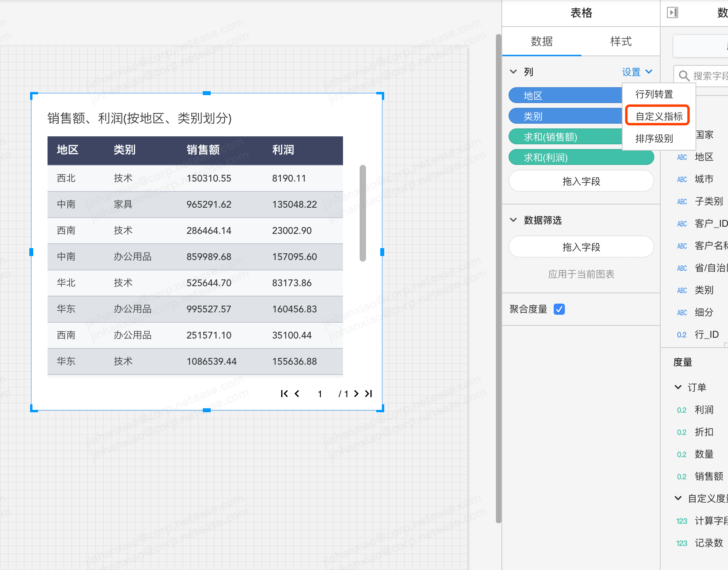Click the search magnifier icon

tap(684, 75)
